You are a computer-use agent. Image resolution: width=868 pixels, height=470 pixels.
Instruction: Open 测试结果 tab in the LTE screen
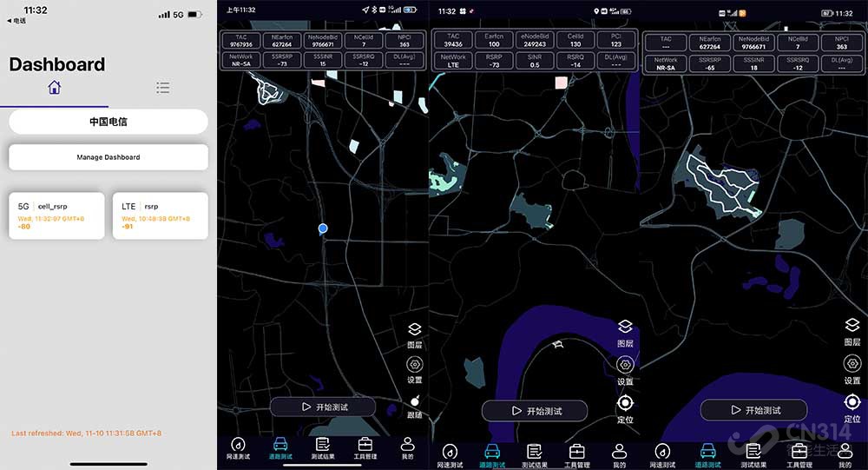(x=534, y=456)
